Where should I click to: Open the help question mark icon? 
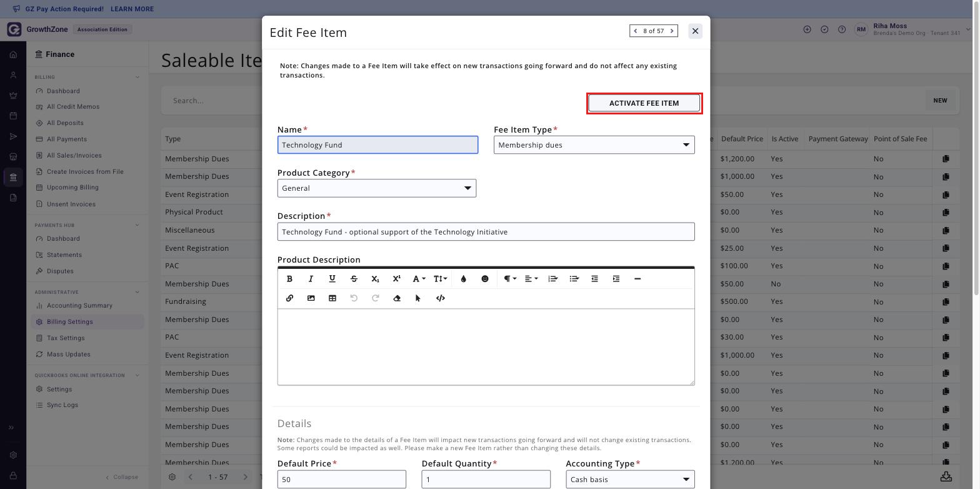[x=842, y=29]
